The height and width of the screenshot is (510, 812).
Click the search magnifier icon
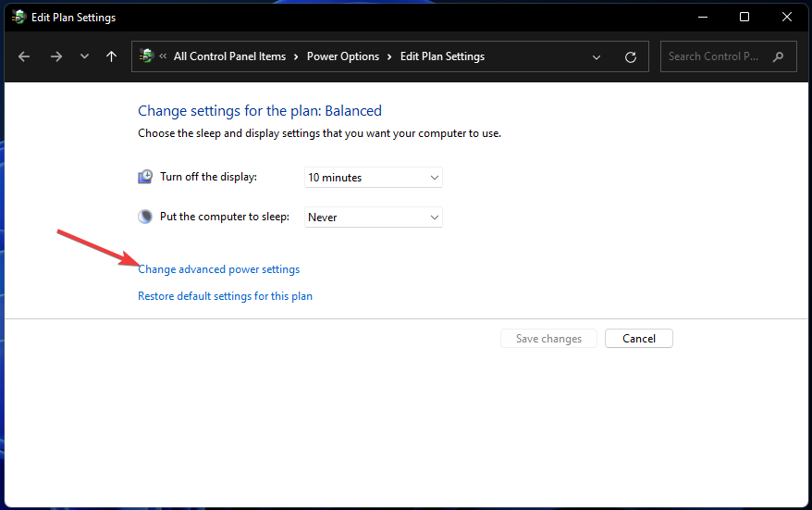click(779, 56)
